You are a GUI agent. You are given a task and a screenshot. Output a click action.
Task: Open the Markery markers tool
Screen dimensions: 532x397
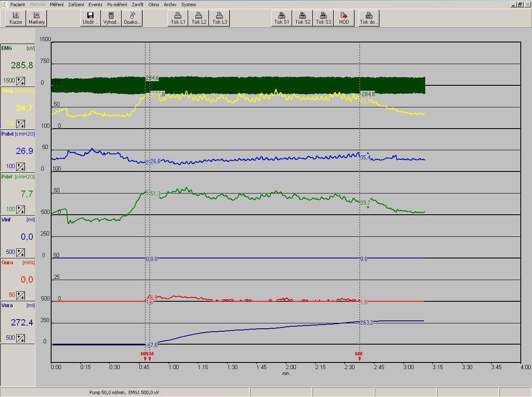(x=37, y=18)
